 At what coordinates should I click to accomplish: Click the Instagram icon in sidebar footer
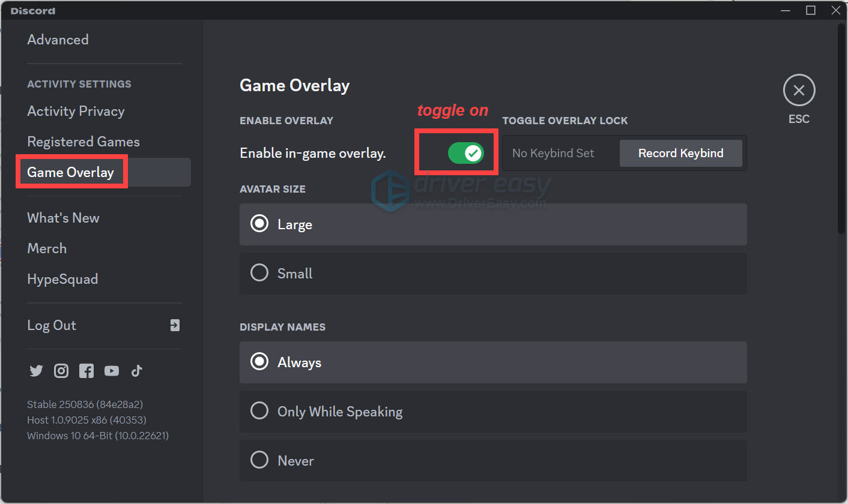click(x=61, y=371)
